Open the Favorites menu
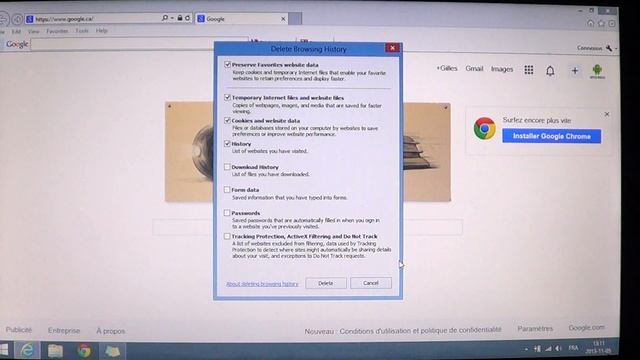Screen dimensions: 640x360 point(57,31)
